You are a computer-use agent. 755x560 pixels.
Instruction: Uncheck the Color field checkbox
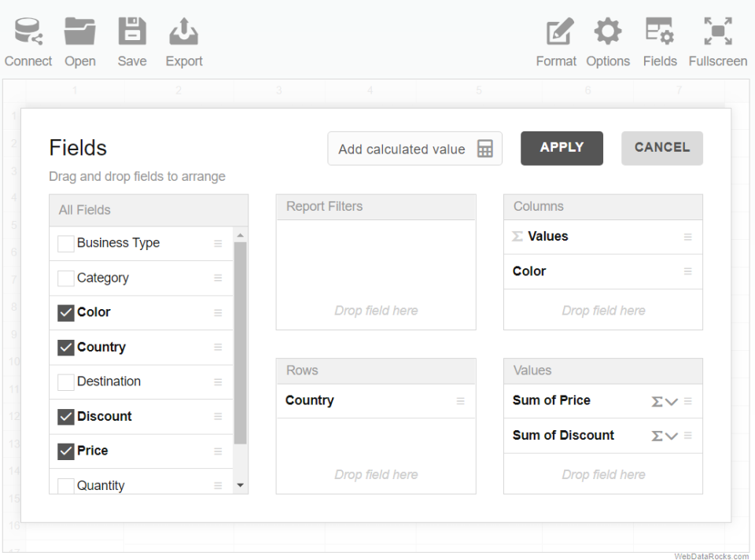tap(66, 313)
